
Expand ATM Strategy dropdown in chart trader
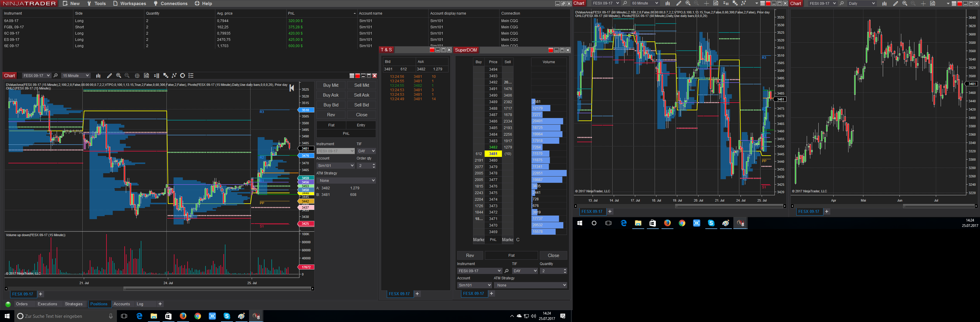pos(346,181)
